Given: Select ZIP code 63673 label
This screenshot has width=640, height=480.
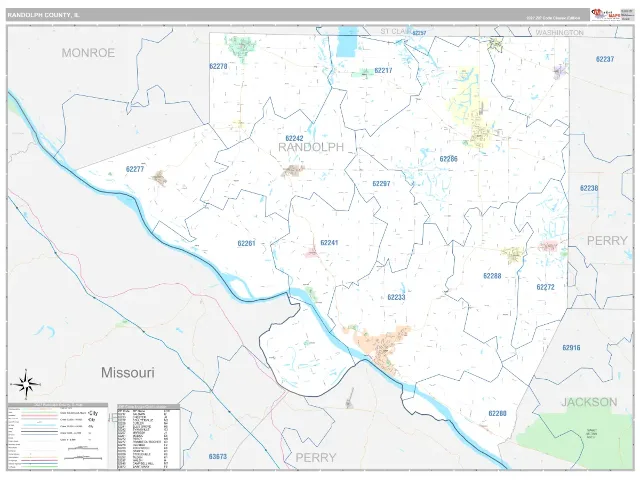Looking at the screenshot, I should tap(218, 457).
